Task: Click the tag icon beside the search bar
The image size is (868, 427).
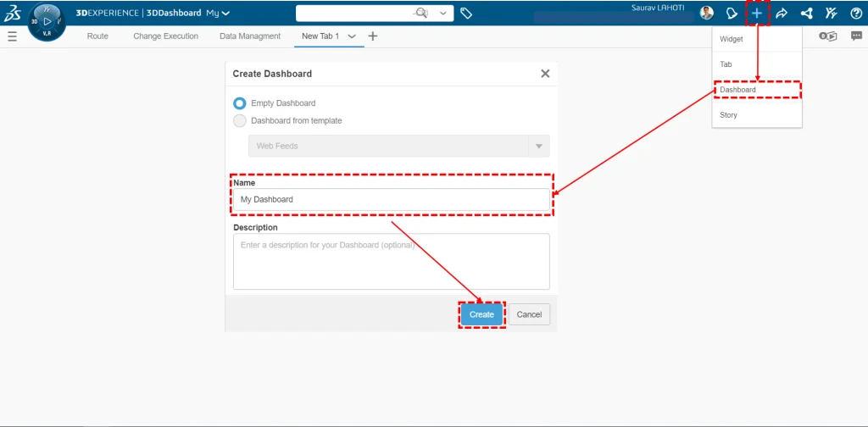Action: [466, 13]
